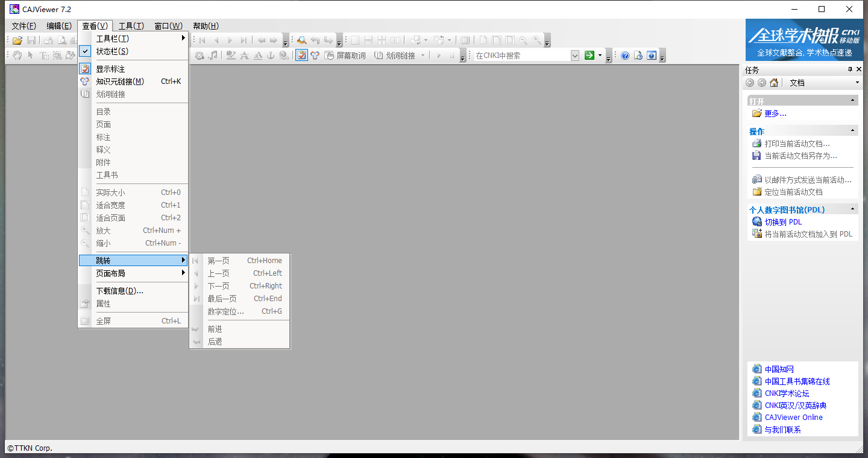This screenshot has width=868, height=458.
Task: Open the 工具 menu
Action: click(131, 25)
